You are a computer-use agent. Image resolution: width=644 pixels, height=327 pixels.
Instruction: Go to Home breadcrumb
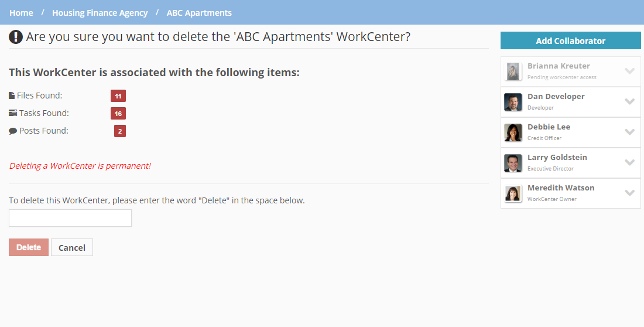pyautogui.click(x=21, y=12)
